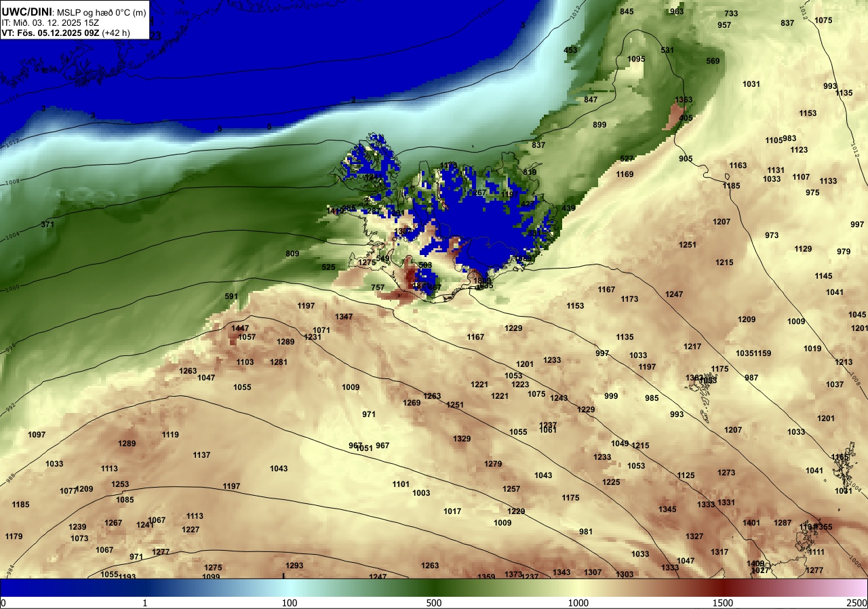The height and width of the screenshot is (609, 868).
Task: Click the map value 1269
Action: 412,403
